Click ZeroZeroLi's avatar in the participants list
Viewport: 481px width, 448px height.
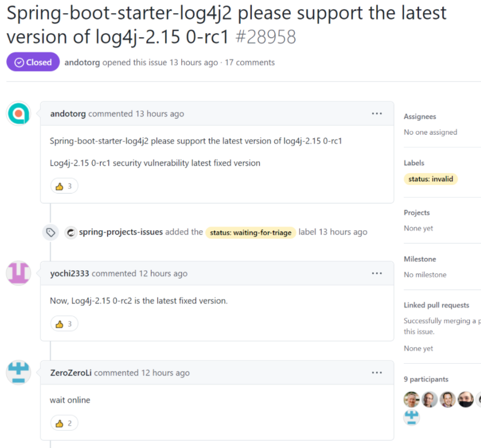412,417
